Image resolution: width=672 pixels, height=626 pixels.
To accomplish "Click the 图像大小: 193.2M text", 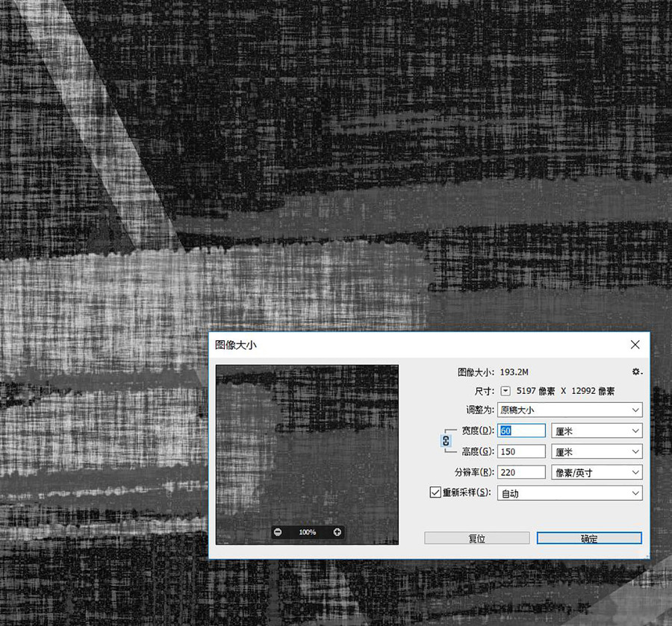I will [x=493, y=372].
